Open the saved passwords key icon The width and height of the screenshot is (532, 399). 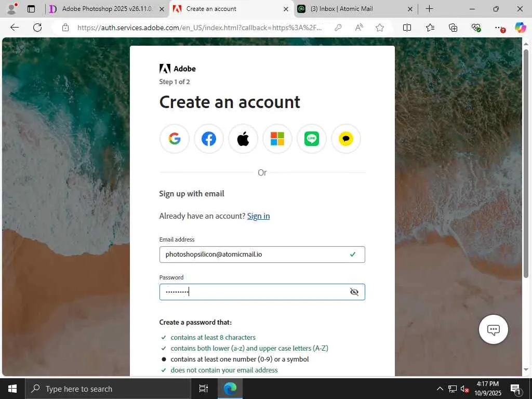(x=338, y=28)
